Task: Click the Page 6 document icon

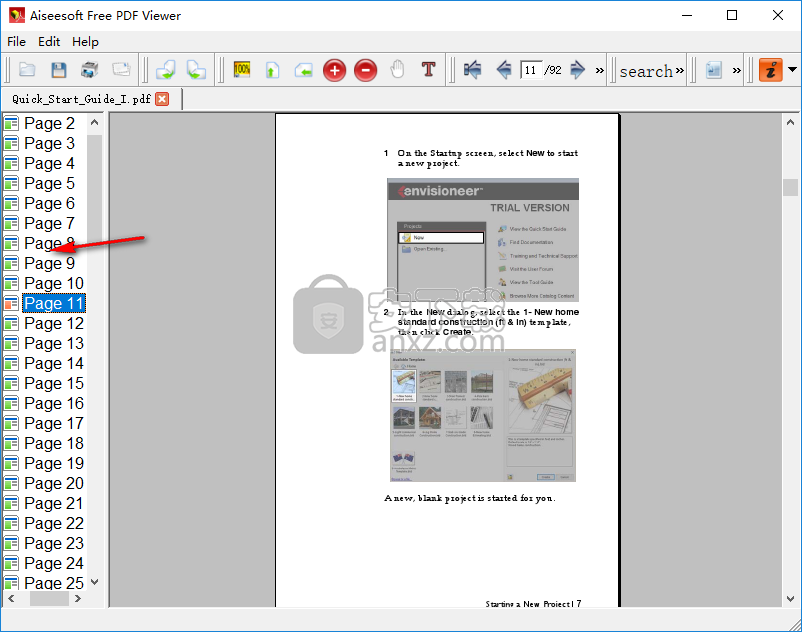Action: click(11, 204)
